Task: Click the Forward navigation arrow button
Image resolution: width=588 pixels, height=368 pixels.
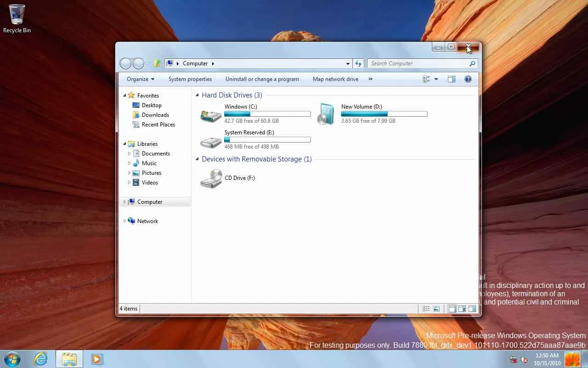Action: [x=138, y=63]
